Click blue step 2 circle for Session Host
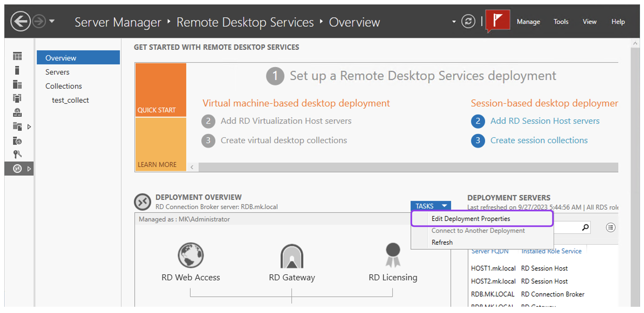 point(478,121)
